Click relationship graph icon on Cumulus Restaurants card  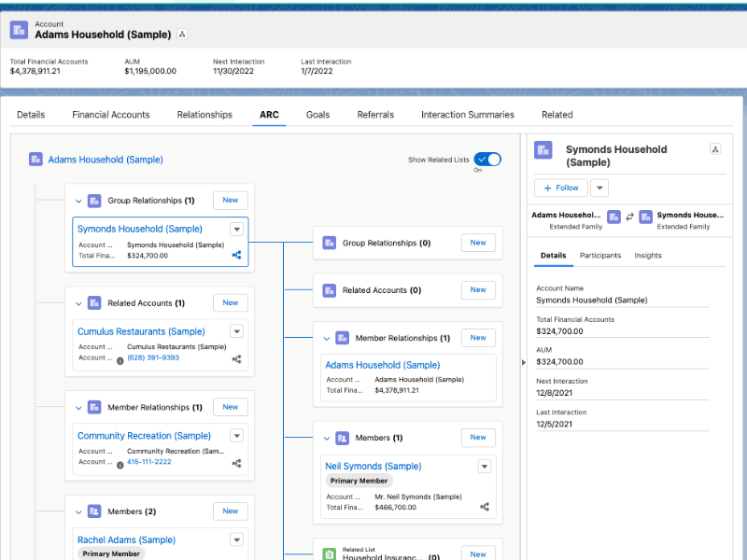[237, 358]
